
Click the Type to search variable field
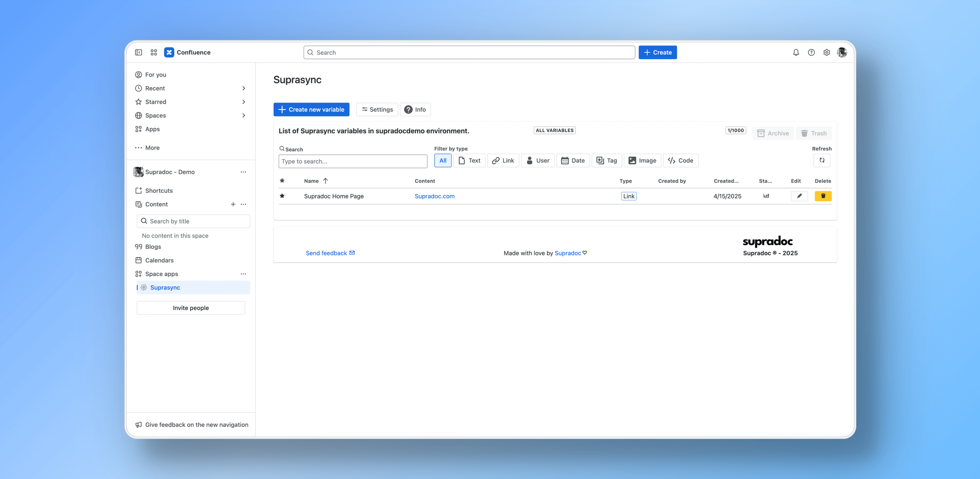coord(352,161)
